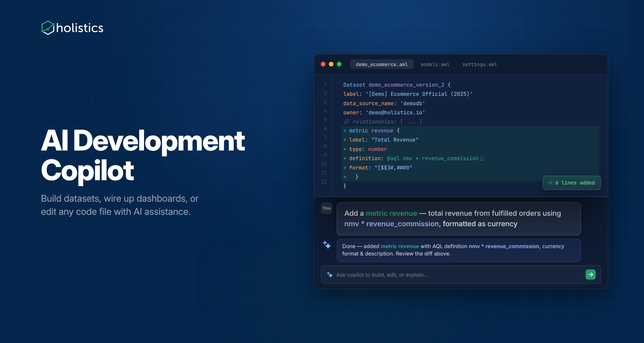This screenshot has height=343, width=644.
Task: Click the added line 'label: "Total Revenue"'
Action: click(x=470, y=140)
